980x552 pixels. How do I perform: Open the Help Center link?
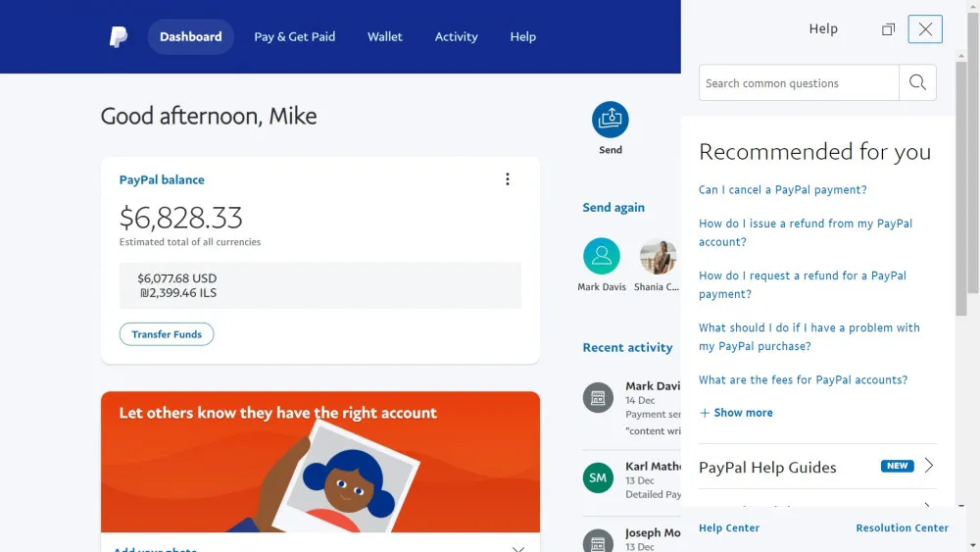click(x=729, y=527)
